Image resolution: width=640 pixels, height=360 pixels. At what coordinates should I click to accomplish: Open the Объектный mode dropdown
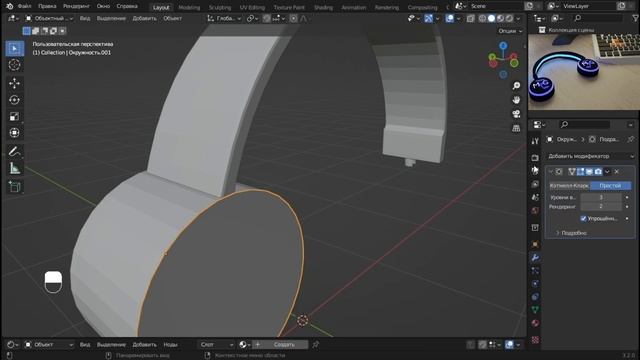point(49,18)
